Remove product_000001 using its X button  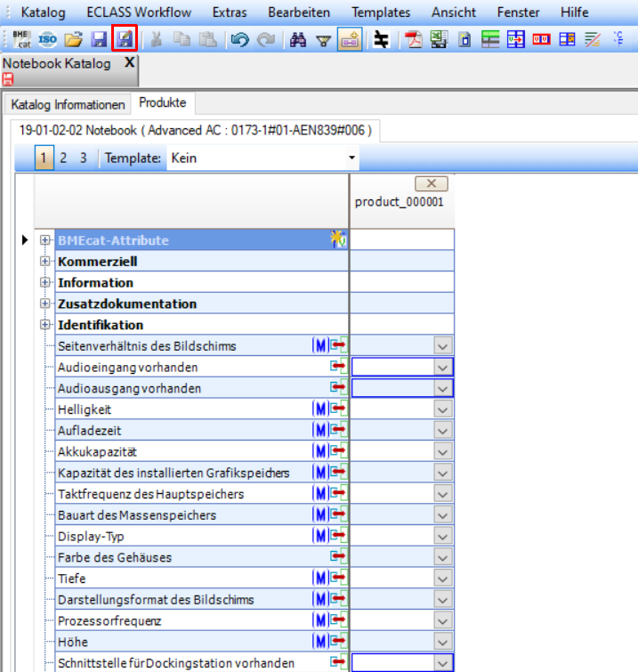pos(432,183)
